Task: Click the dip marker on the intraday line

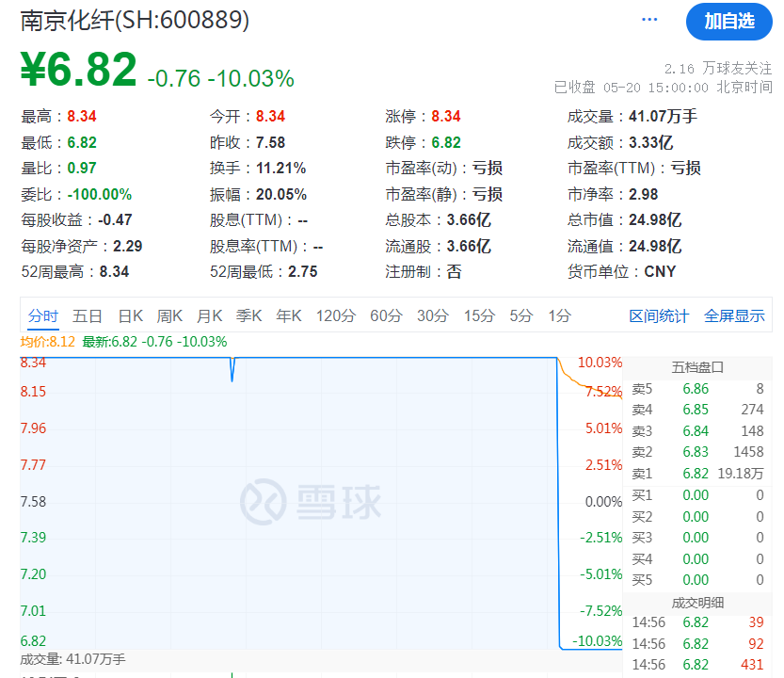Action: [x=232, y=370]
